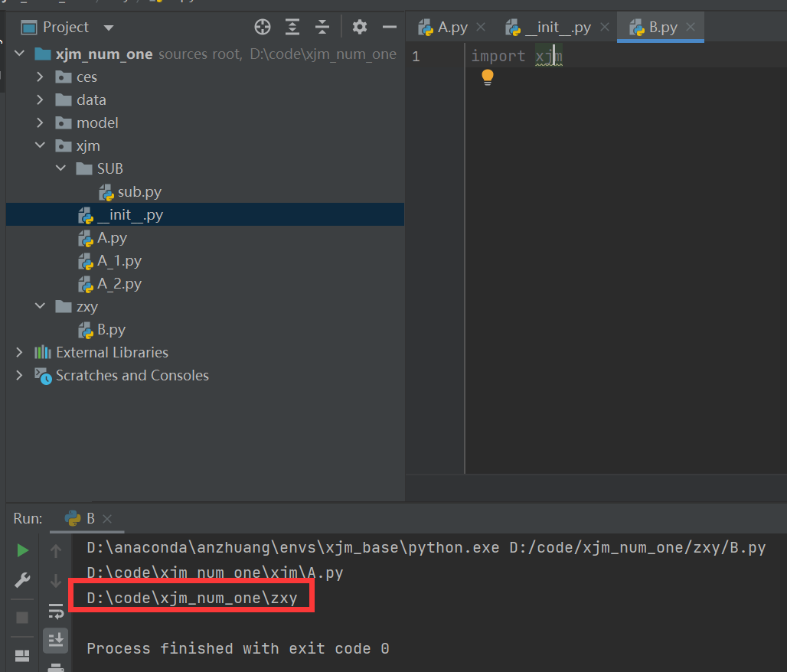Expand Scratches and Consoles node
Viewport: 787px width, 672px height.
point(19,375)
